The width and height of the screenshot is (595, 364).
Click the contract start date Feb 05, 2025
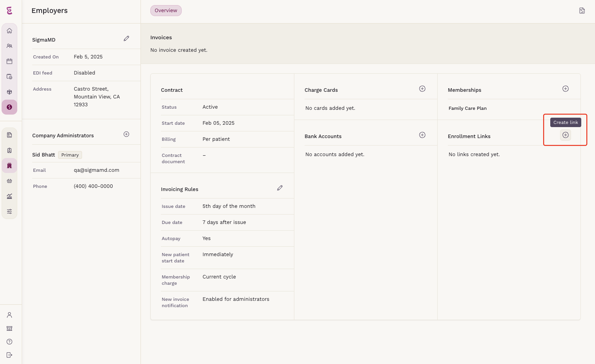pos(219,123)
